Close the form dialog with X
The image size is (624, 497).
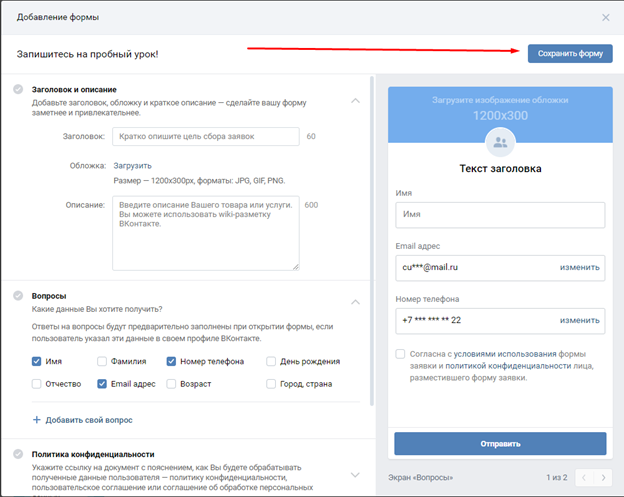pyautogui.click(x=605, y=18)
